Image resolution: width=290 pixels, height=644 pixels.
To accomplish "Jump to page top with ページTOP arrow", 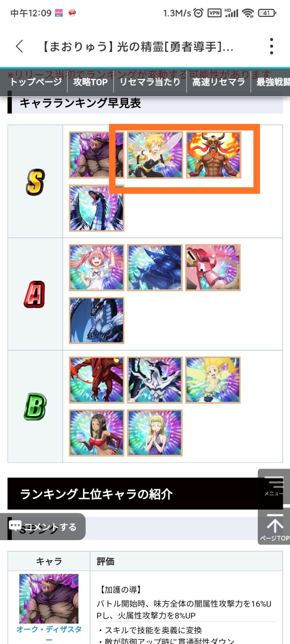I will pyautogui.click(x=274, y=526).
